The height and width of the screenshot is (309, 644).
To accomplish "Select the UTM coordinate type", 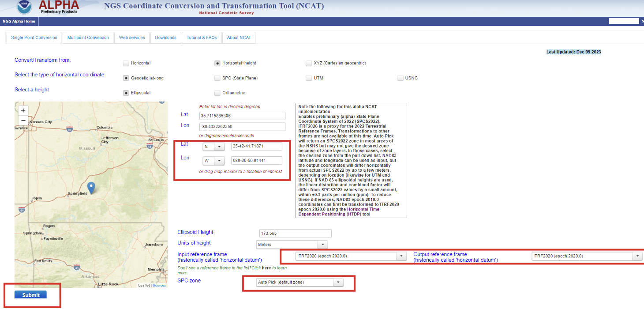I will [x=309, y=78].
